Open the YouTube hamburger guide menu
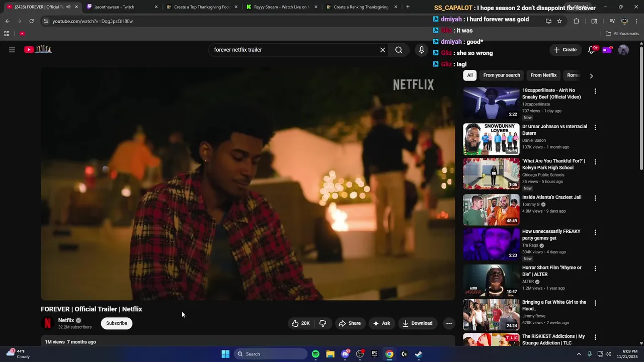Image resolution: width=644 pixels, height=362 pixels. coord(12,50)
